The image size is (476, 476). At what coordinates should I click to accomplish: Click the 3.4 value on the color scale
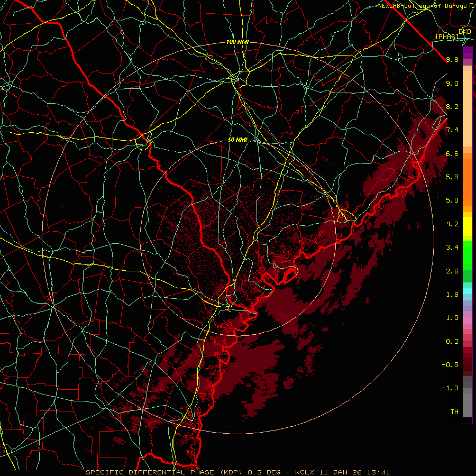[x=452, y=248]
